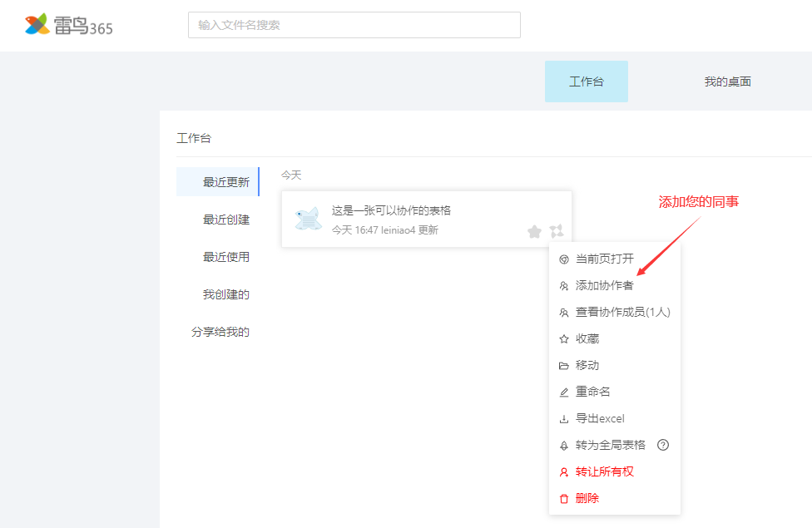The width and height of the screenshot is (812, 528).
Task: Click the help question mark beside 转为全局表格
Action: coord(663,445)
